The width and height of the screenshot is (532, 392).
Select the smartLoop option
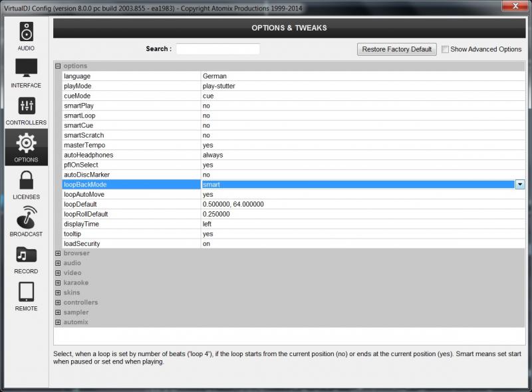click(x=293, y=116)
